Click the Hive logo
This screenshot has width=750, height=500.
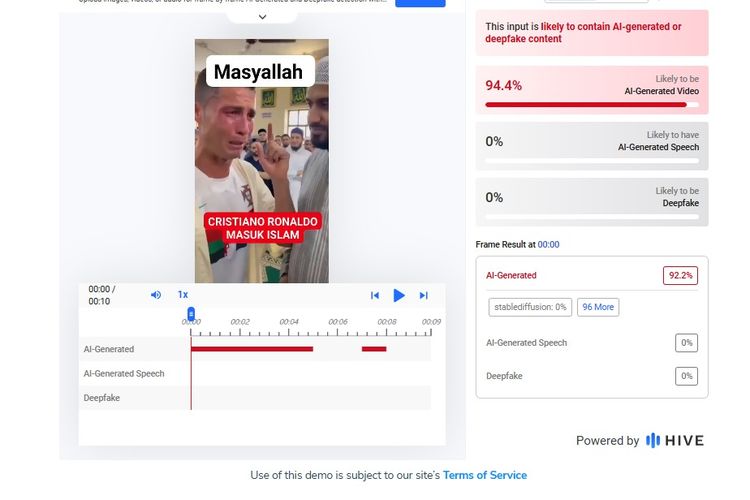tap(674, 441)
